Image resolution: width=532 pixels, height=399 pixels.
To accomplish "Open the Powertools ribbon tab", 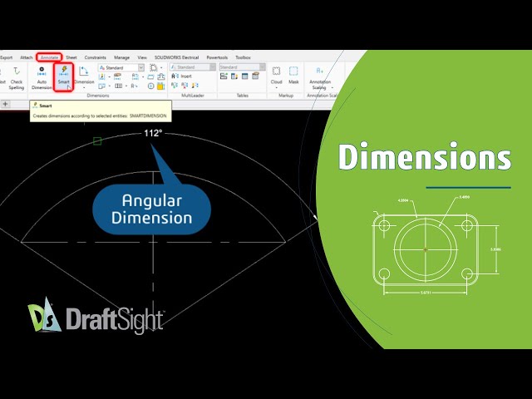I will coord(217,57).
